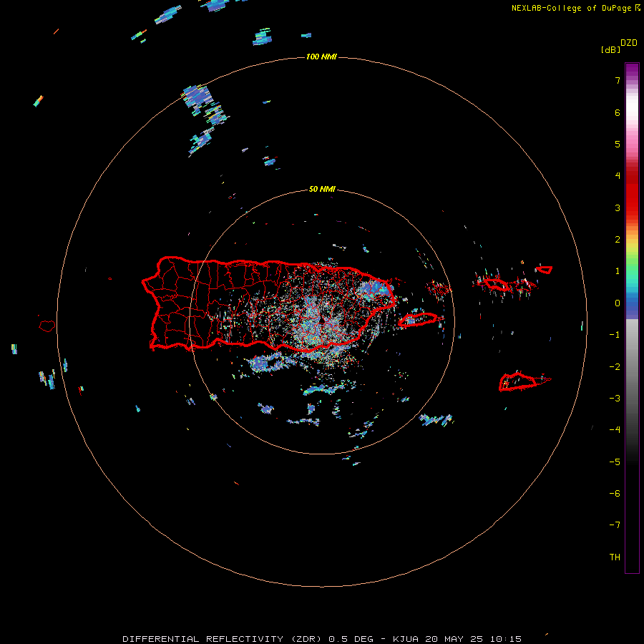The height and width of the screenshot is (644, 644).
Task: Click the -2 value on the color scale
Action: coord(615,367)
